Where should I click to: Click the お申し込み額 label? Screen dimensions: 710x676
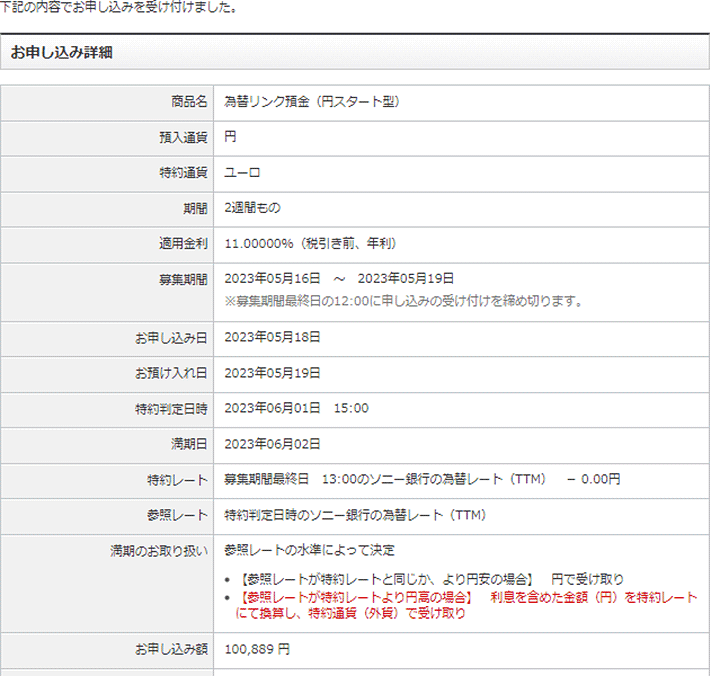pos(171,649)
